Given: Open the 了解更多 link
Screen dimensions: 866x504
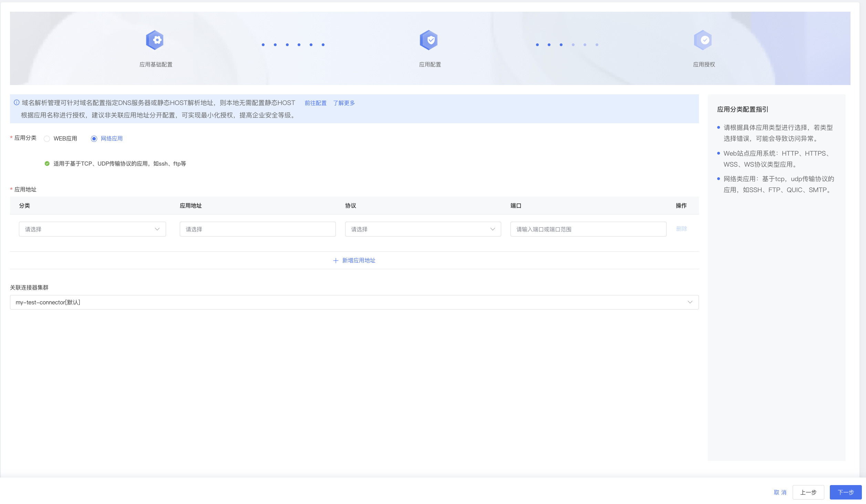Looking at the screenshot, I should point(344,103).
